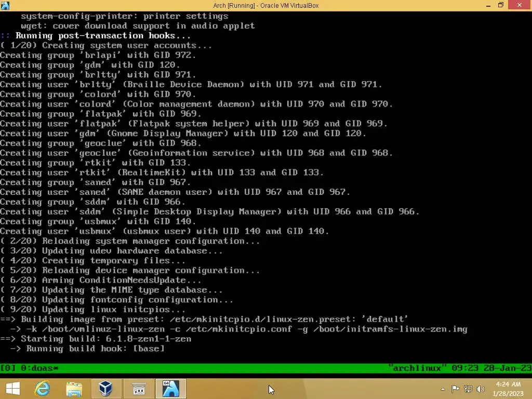The height and width of the screenshot is (399, 532).
Task: Click line 'Running build hook: [base]'
Action: coord(87,349)
